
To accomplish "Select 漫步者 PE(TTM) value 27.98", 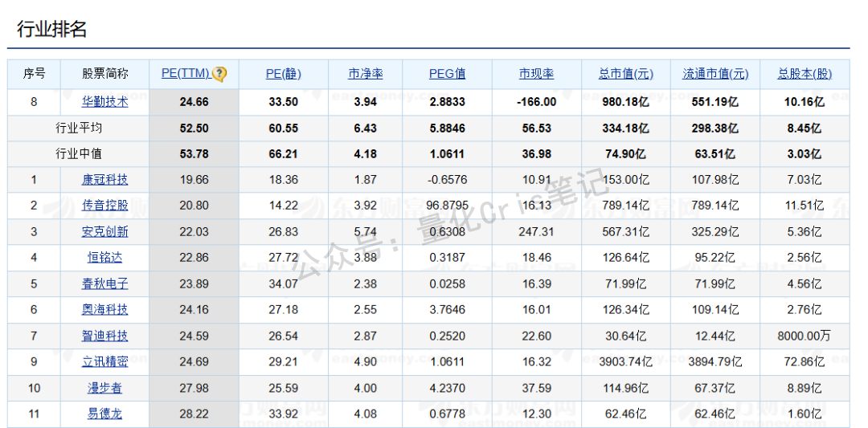I will [x=194, y=388].
